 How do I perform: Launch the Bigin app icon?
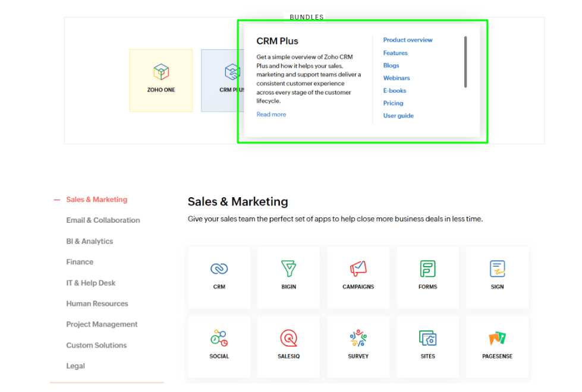(x=288, y=268)
